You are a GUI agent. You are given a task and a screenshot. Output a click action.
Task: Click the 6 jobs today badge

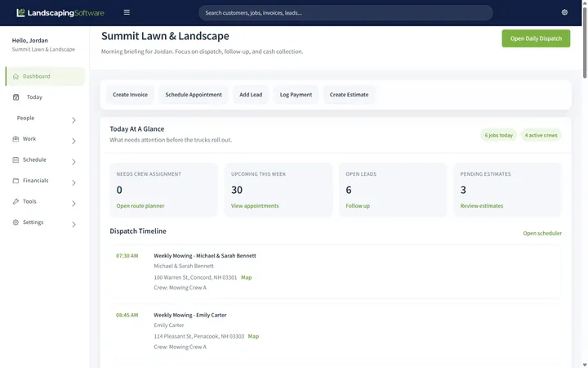[498, 135]
